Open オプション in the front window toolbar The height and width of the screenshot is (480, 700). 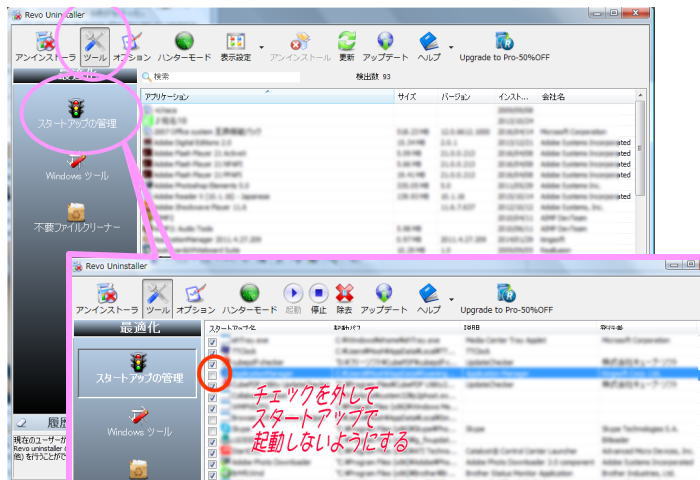click(x=196, y=298)
